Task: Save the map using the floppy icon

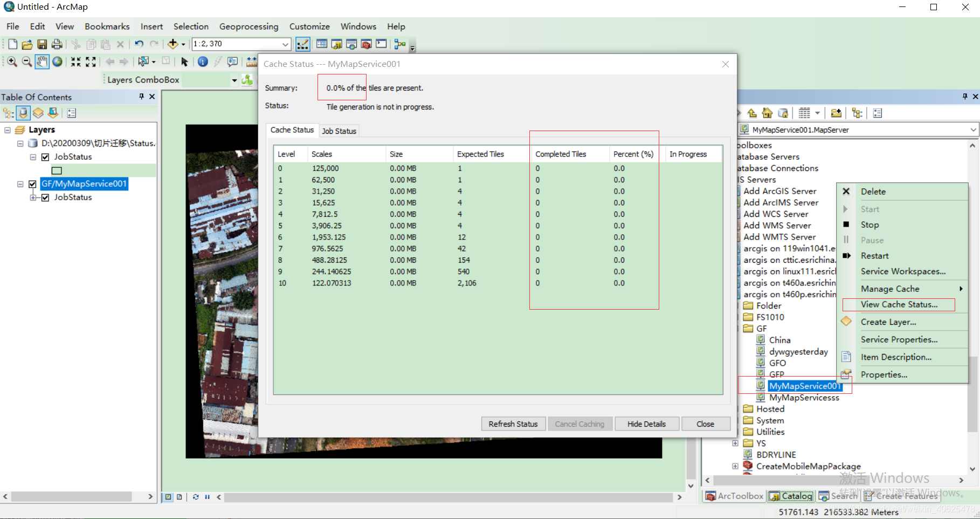Action: pyautogui.click(x=42, y=44)
